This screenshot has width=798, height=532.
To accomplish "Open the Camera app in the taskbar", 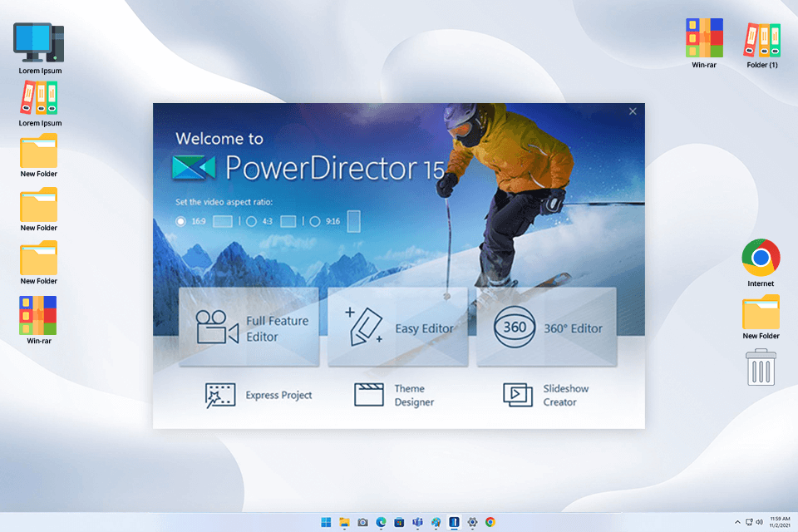I will (x=363, y=522).
